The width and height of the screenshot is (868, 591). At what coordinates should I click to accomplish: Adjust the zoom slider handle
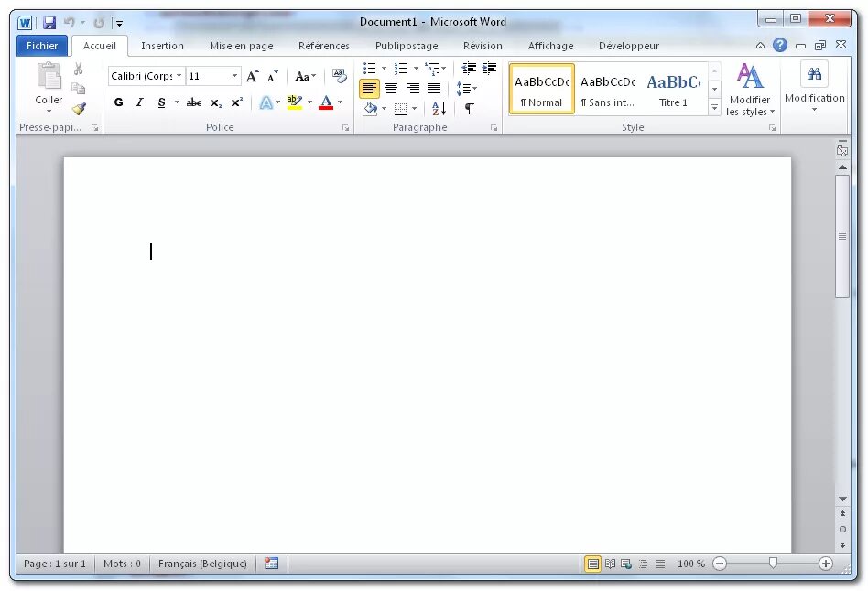(x=773, y=563)
